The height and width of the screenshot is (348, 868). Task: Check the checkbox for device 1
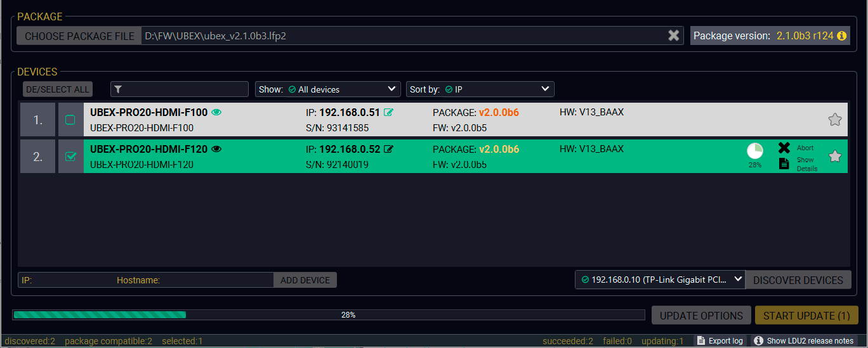(70, 120)
